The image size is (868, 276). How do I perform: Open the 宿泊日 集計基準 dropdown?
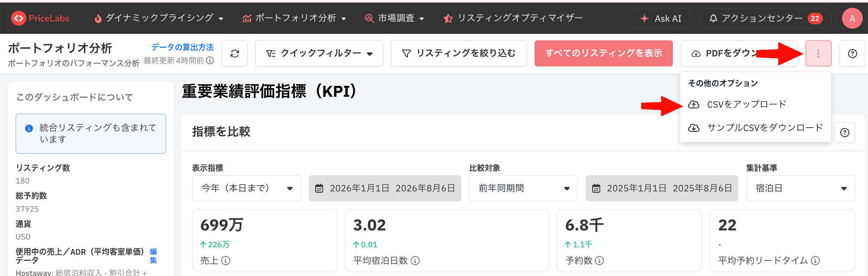point(800,188)
